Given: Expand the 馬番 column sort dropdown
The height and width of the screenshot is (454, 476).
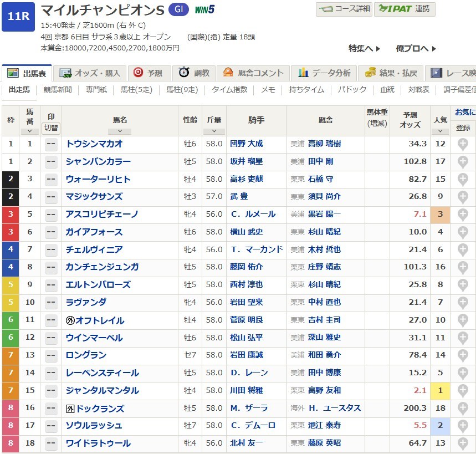Looking at the screenshot, I should point(30,131).
